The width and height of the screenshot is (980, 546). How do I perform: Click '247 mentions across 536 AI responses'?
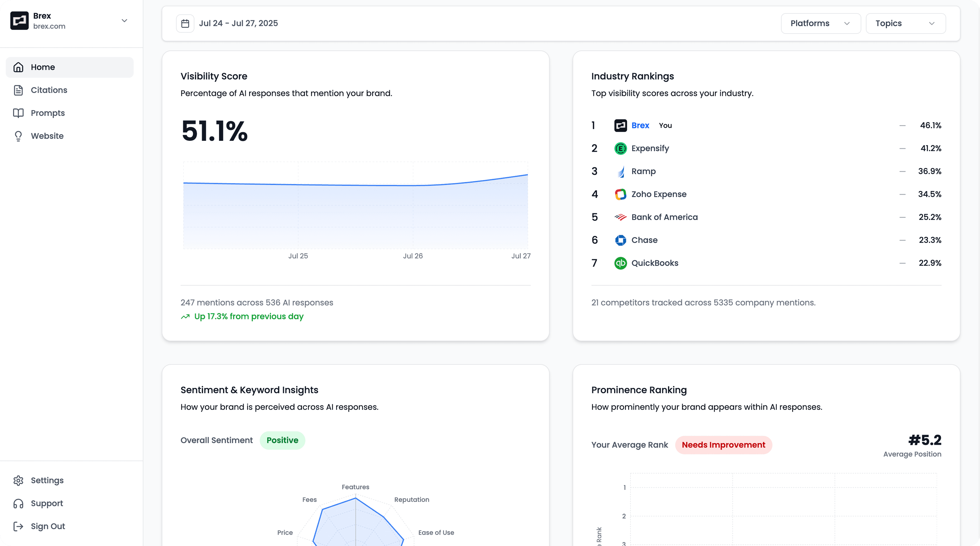point(257,303)
